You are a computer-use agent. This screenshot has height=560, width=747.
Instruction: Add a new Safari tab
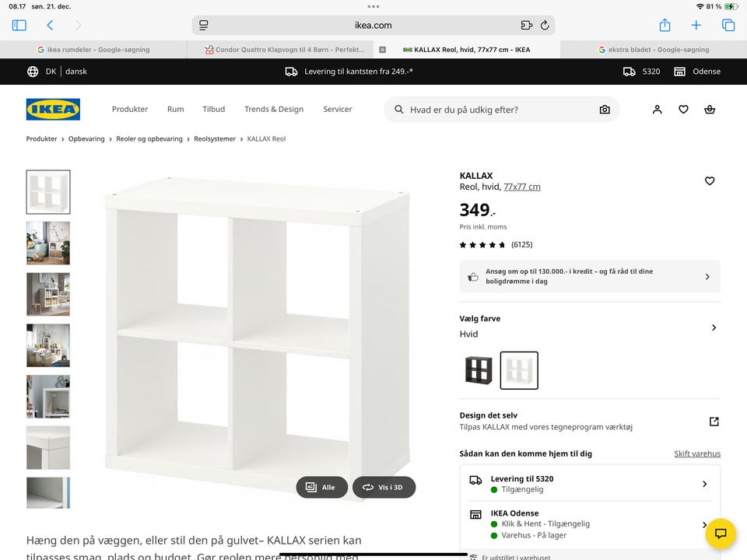point(696,25)
